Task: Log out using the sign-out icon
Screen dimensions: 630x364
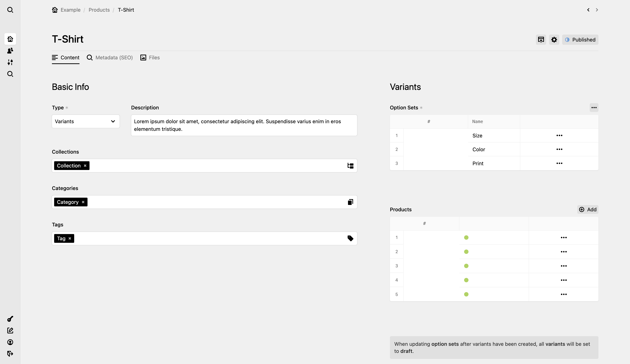Action: [10, 353]
